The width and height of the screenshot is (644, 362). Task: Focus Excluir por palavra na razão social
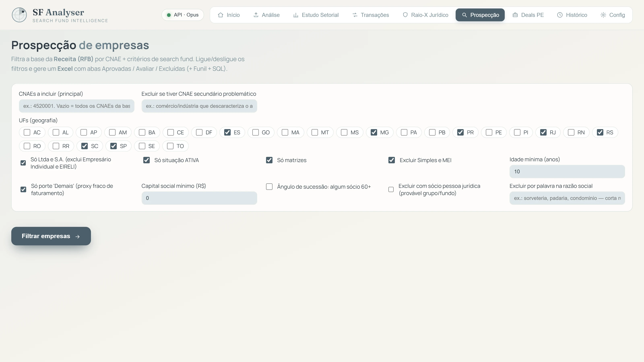(x=567, y=198)
